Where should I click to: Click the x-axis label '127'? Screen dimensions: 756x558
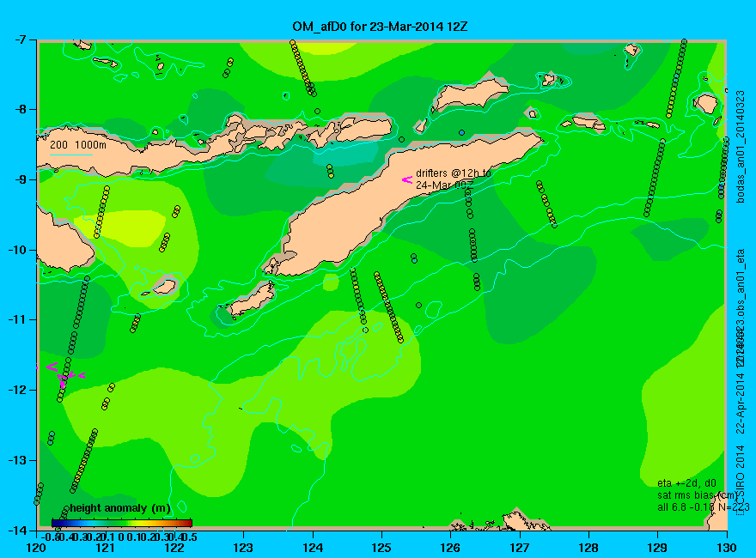pos(520,548)
